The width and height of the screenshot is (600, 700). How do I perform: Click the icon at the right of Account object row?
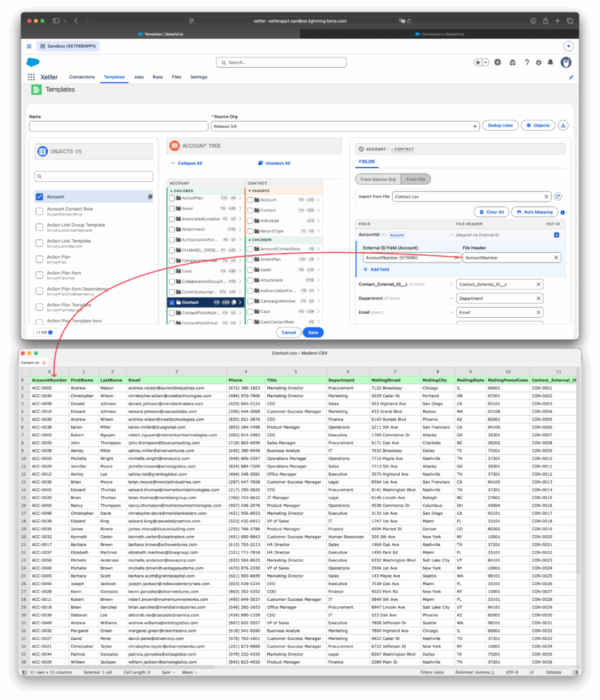click(150, 196)
